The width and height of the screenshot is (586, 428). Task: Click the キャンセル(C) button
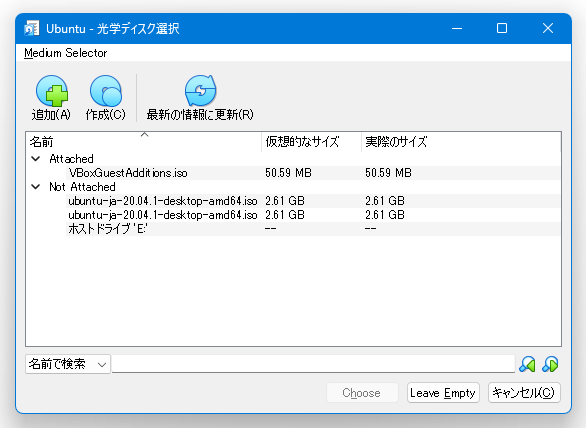(524, 392)
